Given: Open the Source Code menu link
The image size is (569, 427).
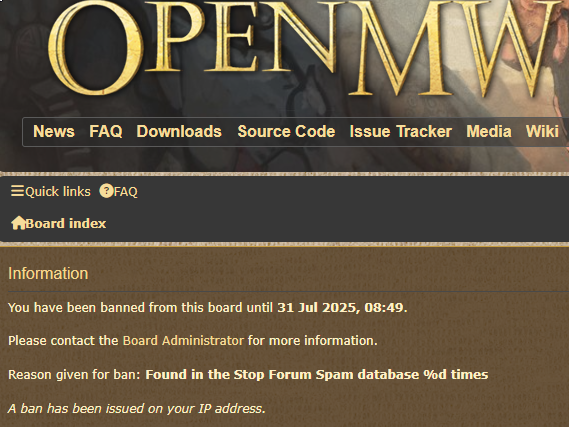Looking at the screenshot, I should pyautogui.click(x=286, y=131).
